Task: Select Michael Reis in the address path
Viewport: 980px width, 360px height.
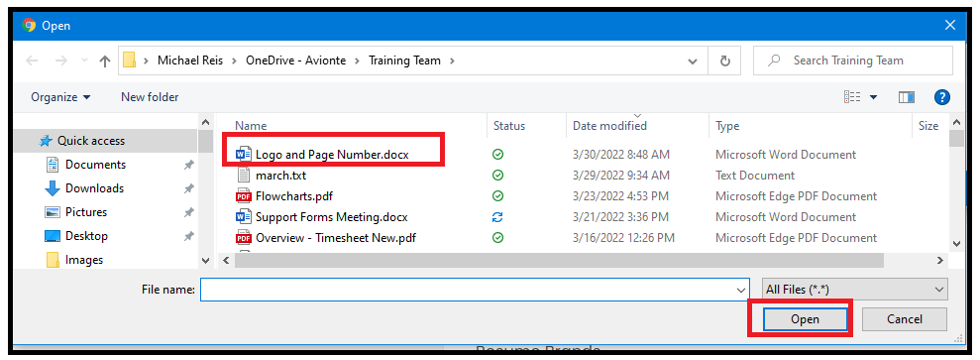Action: coord(190,60)
